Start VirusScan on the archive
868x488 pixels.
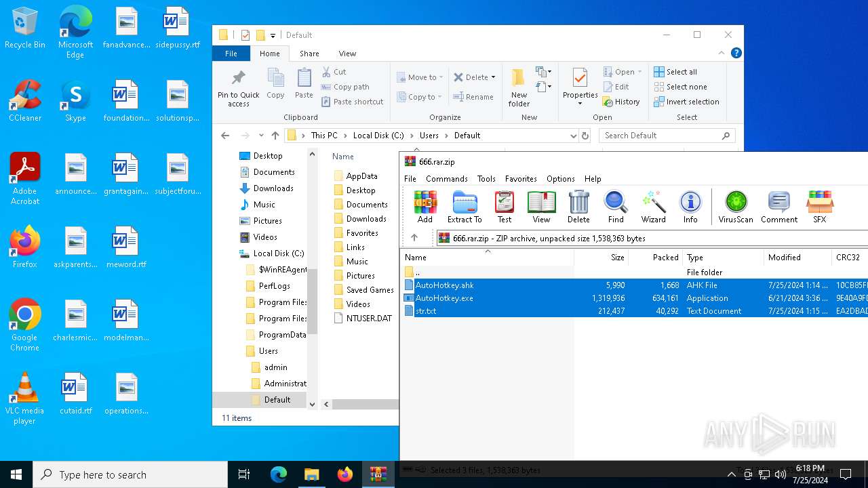[736, 207]
